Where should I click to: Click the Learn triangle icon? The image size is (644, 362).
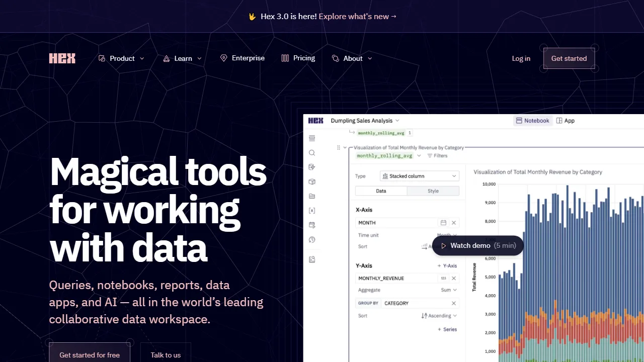click(167, 58)
